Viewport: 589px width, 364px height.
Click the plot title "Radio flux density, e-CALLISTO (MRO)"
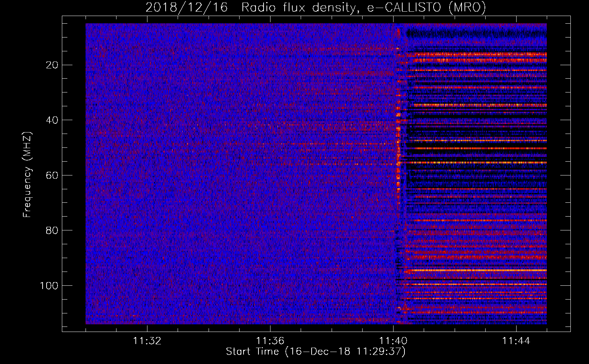coord(364,7)
